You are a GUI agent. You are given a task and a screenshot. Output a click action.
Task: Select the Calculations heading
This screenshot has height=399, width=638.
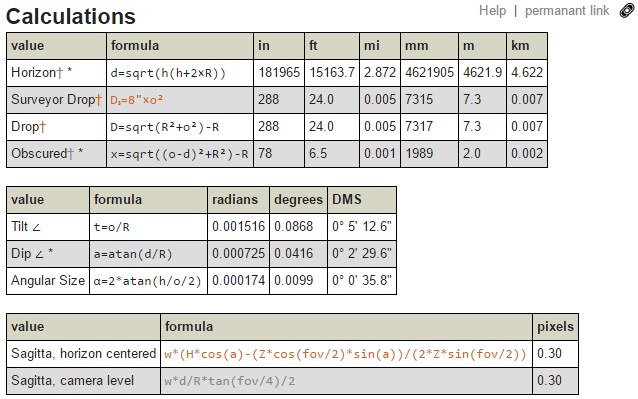pyautogui.click(x=71, y=17)
